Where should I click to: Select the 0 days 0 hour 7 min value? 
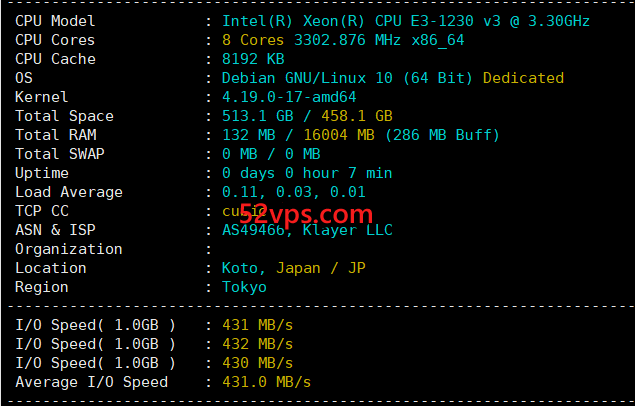[307, 173]
